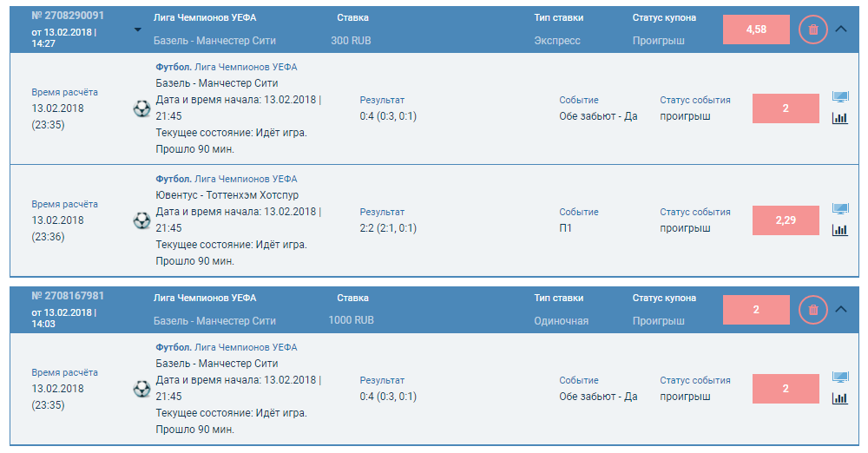
Task: Click football icon in express coupon's Базель row
Action: tap(141, 108)
